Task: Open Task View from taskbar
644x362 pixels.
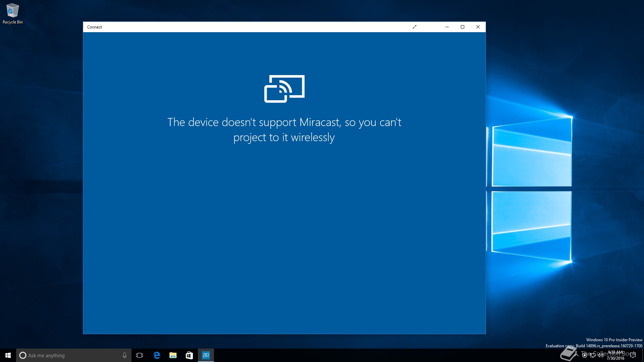Action: [140, 355]
